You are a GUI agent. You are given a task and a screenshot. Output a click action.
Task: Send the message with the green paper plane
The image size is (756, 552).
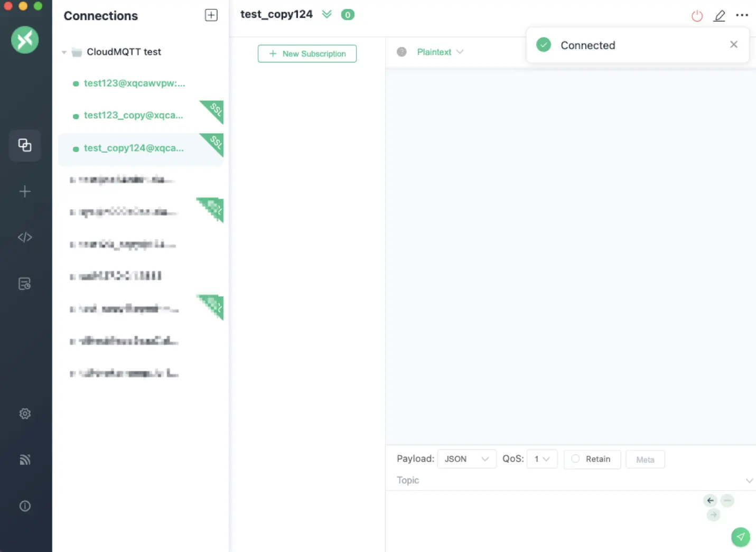tap(740, 537)
